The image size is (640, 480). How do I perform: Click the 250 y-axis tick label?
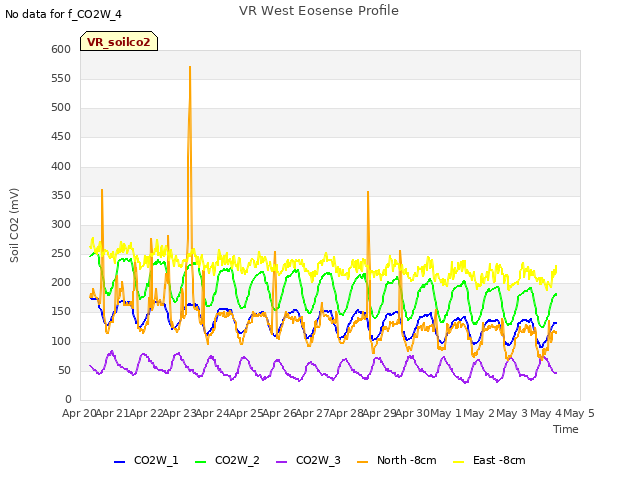(x=61, y=253)
